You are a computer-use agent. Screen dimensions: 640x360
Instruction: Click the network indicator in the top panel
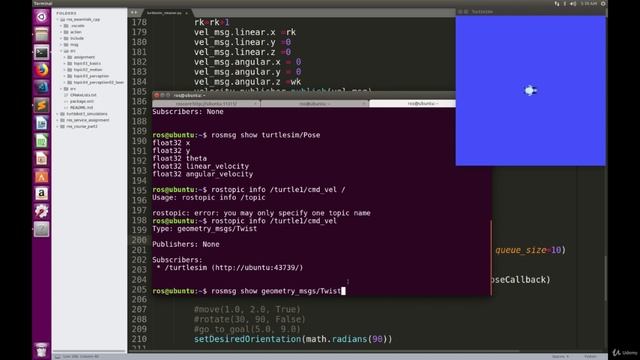[557, 4]
